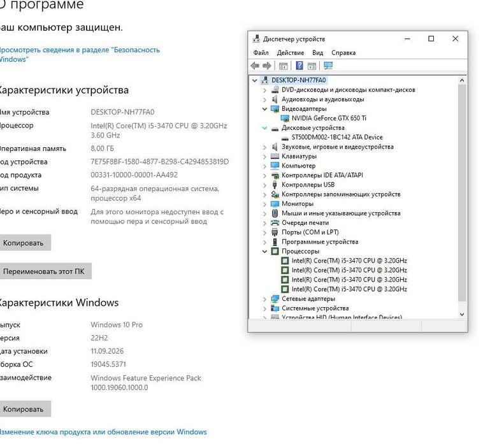Screen dimensions: 504x446
Task: Click the product ID 00331-10000-00001-AA492
Action: (x=134, y=175)
